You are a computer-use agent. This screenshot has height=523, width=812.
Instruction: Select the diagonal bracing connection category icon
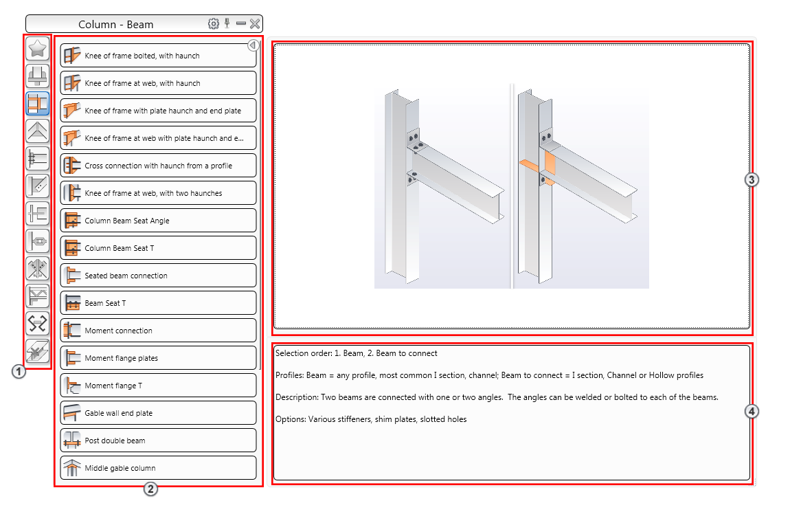pyautogui.click(x=38, y=186)
